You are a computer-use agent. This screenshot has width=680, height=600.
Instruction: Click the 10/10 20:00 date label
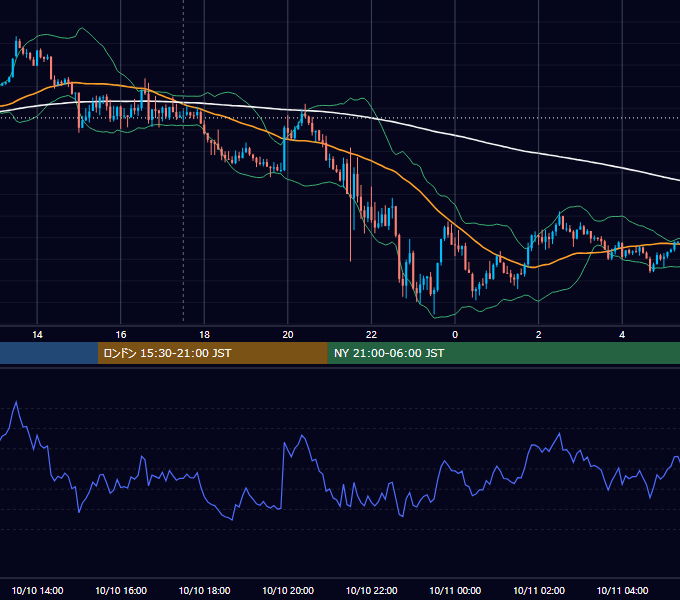[x=288, y=590]
